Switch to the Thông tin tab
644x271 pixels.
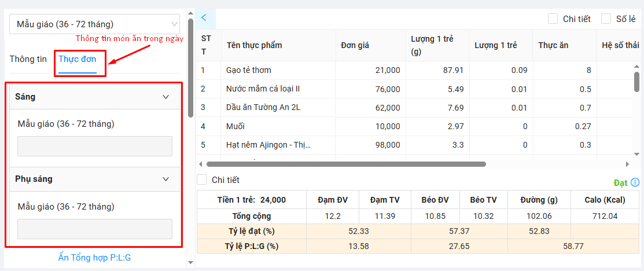coord(28,59)
